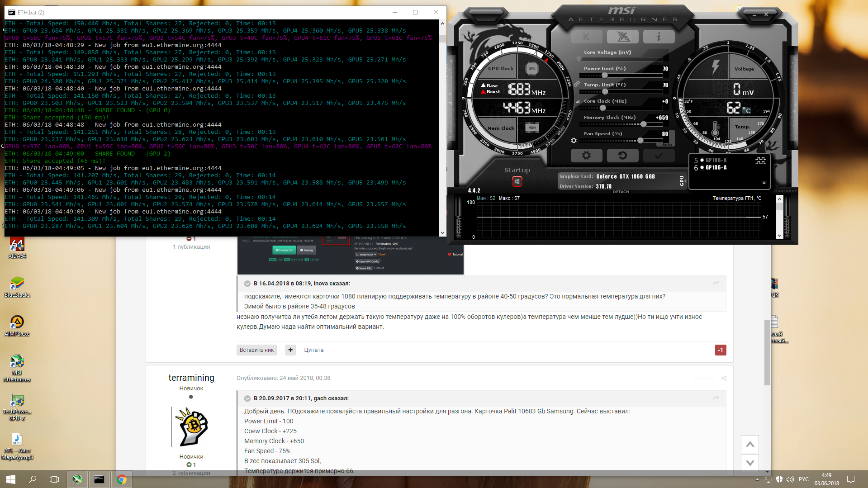This screenshot has width=868, height=488.
Task: Click the red -1 reputation badge
Action: (721, 350)
